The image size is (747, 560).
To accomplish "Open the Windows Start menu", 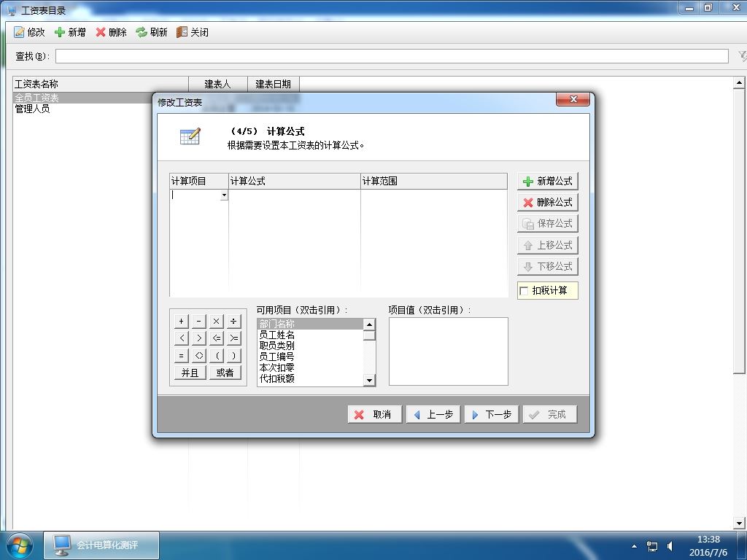I will tap(19, 545).
